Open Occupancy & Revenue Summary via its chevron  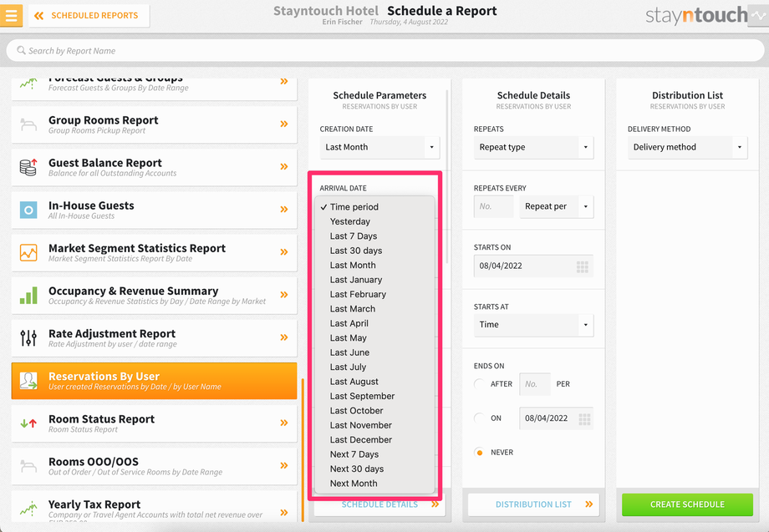(284, 295)
